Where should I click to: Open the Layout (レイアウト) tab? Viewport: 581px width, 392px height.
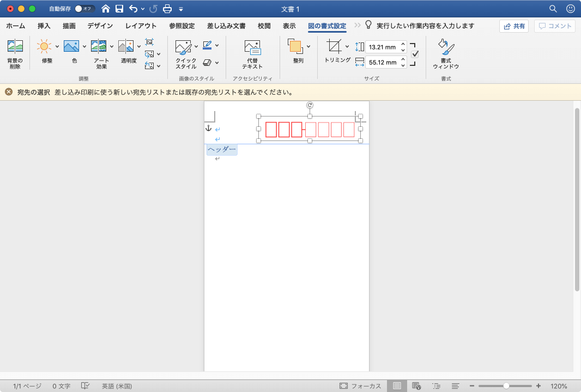click(x=141, y=26)
